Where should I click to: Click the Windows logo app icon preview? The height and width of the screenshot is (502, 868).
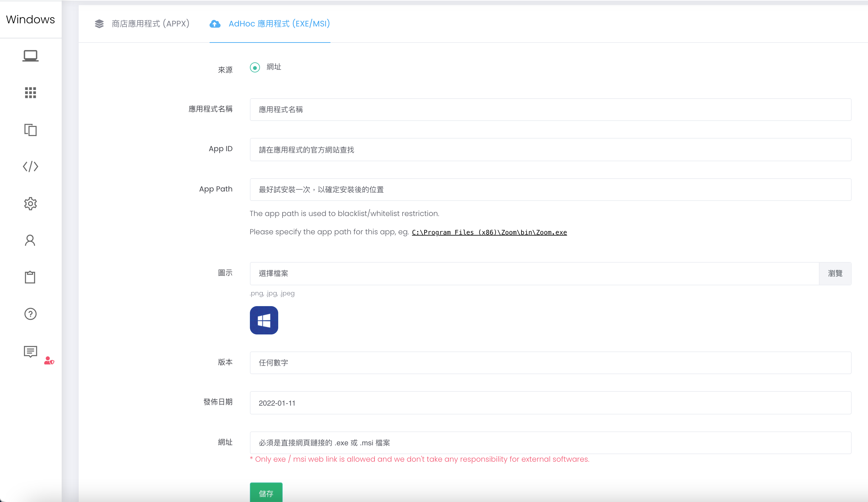[x=264, y=320]
